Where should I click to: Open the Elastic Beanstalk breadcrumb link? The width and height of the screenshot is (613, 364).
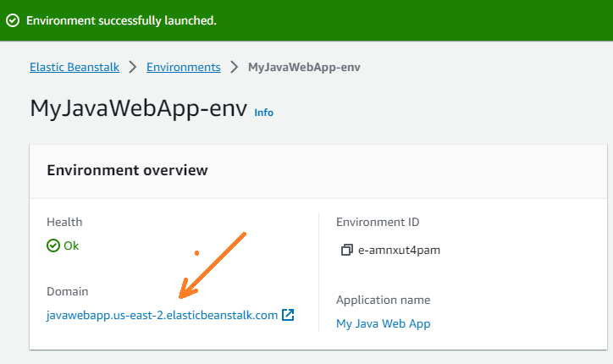75,67
